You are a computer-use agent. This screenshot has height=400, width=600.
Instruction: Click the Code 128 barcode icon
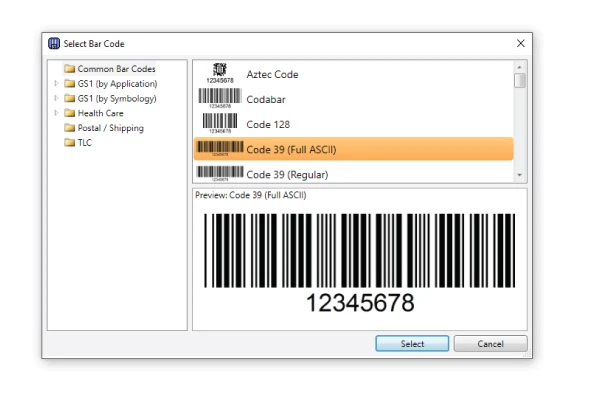[x=220, y=123]
